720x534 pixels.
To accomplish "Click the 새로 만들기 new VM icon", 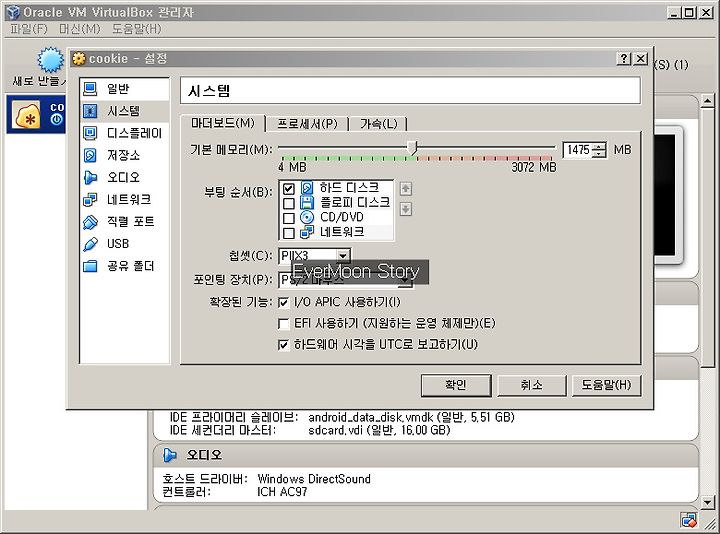I will (x=50, y=60).
